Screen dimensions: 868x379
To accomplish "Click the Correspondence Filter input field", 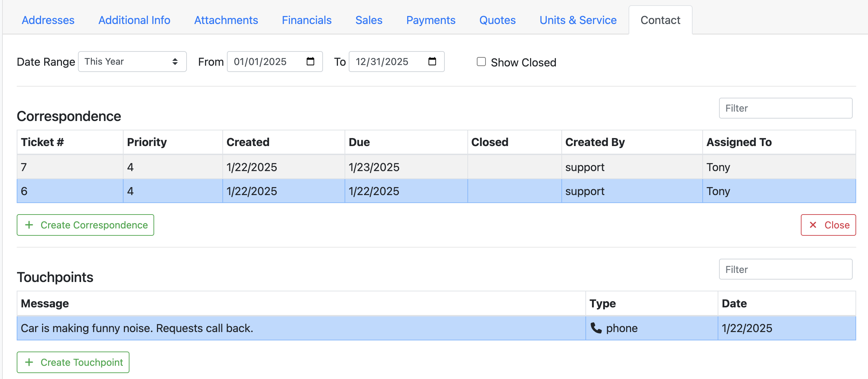I will 786,108.
